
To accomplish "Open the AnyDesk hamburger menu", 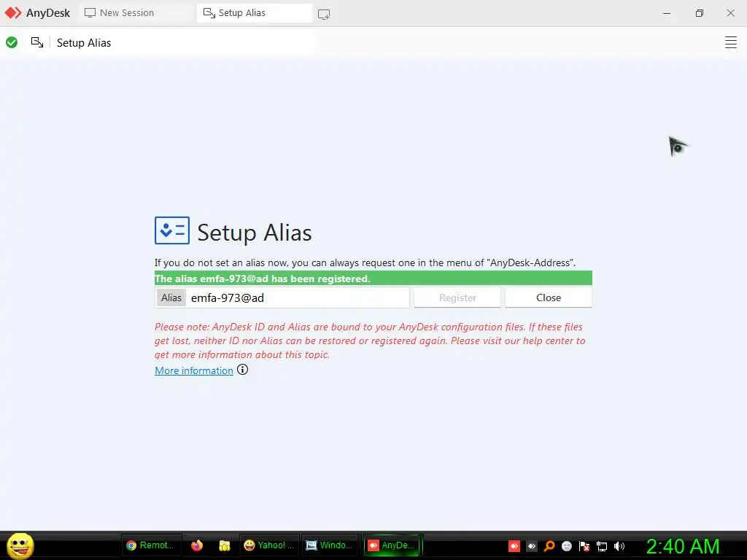I will pos(730,42).
